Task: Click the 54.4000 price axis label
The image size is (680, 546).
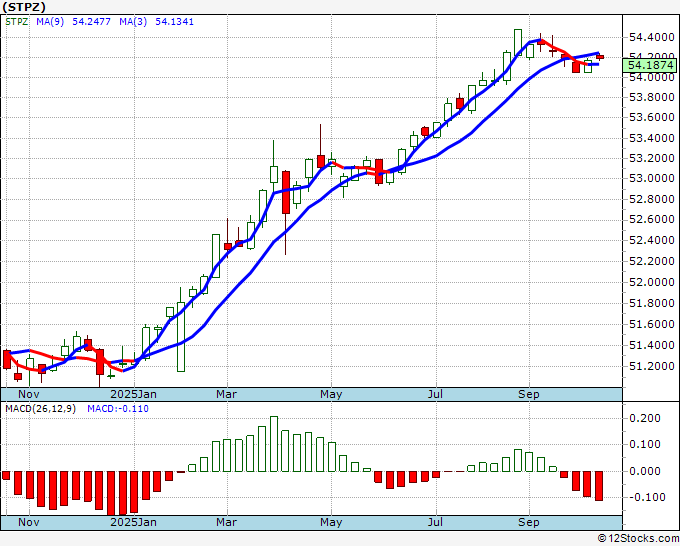Action: pyautogui.click(x=651, y=38)
